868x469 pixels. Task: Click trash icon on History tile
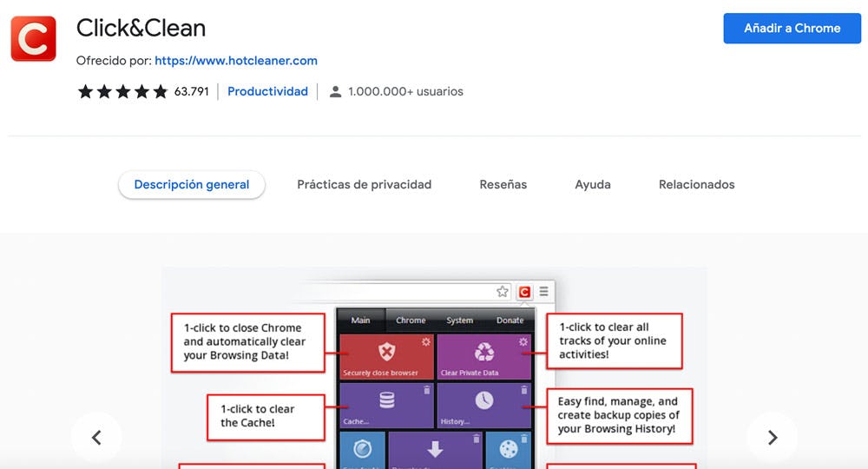coord(524,390)
